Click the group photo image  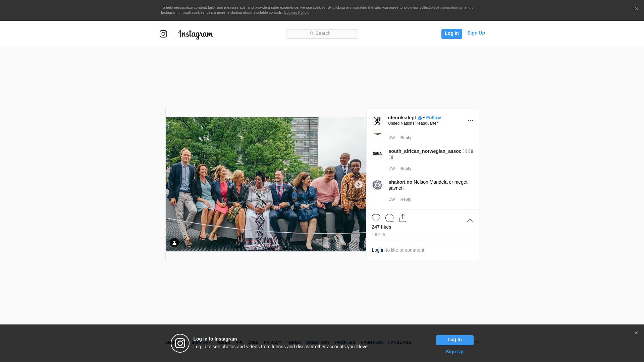pyautogui.click(x=266, y=184)
